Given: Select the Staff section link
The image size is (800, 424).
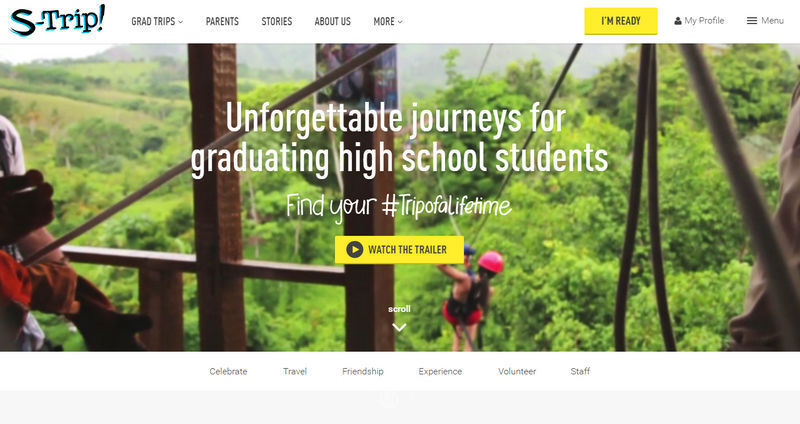Looking at the screenshot, I should 580,371.
